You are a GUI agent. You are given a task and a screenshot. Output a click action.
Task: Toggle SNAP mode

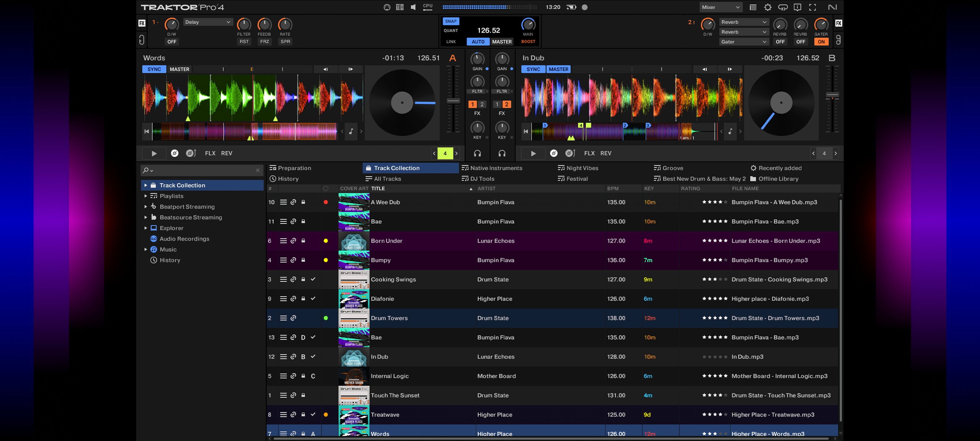click(x=450, y=21)
